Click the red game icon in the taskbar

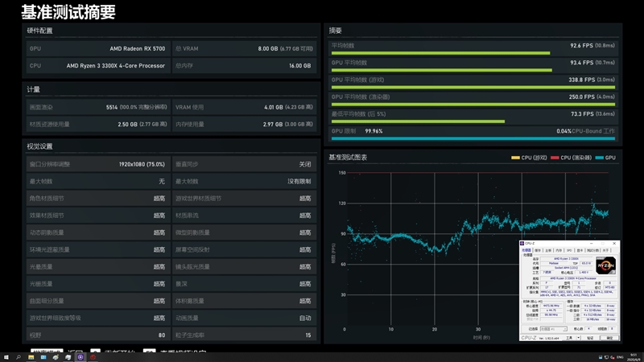[93, 357]
